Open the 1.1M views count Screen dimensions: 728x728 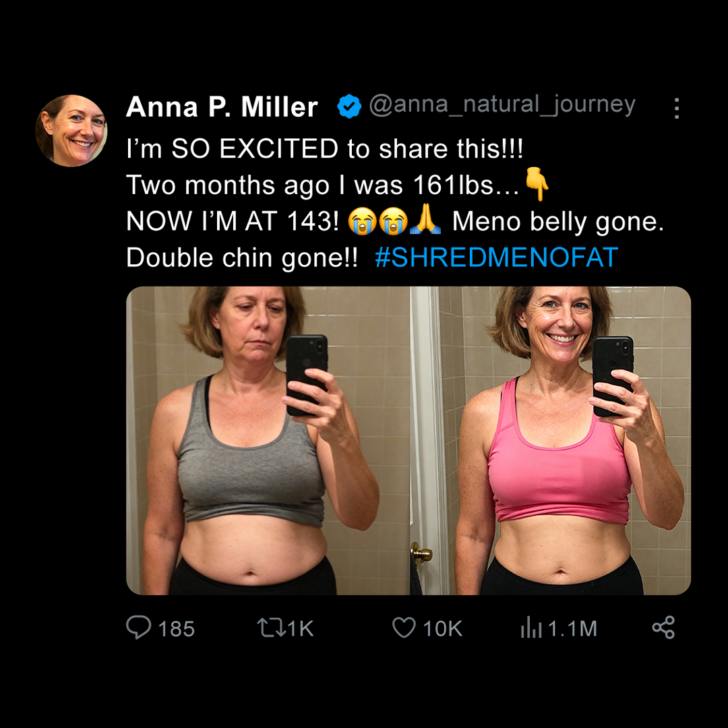click(x=572, y=629)
